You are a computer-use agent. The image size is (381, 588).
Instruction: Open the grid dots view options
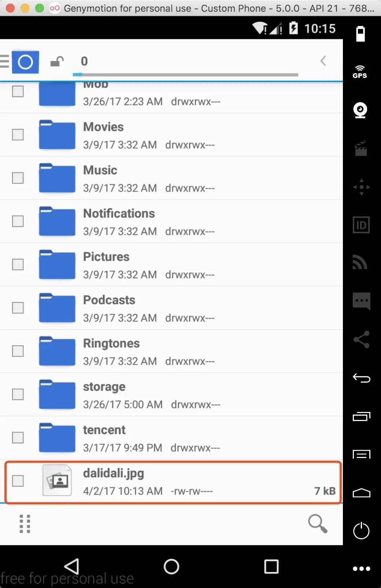tap(25, 524)
